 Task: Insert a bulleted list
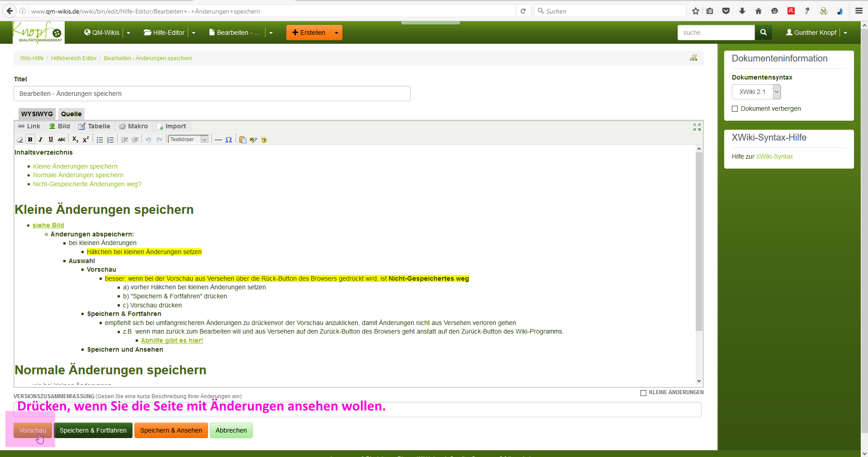pos(100,140)
